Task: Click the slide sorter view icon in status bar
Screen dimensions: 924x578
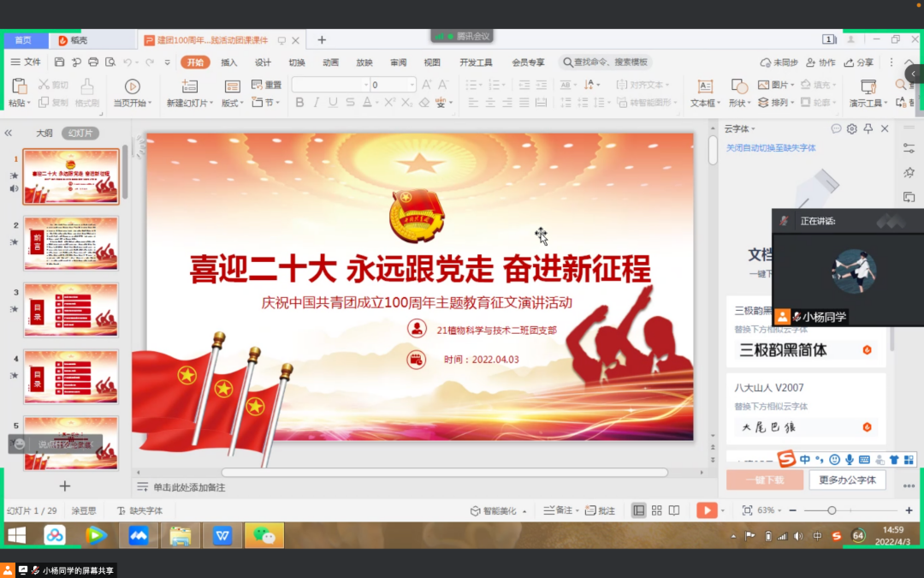Action: pos(657,510)
